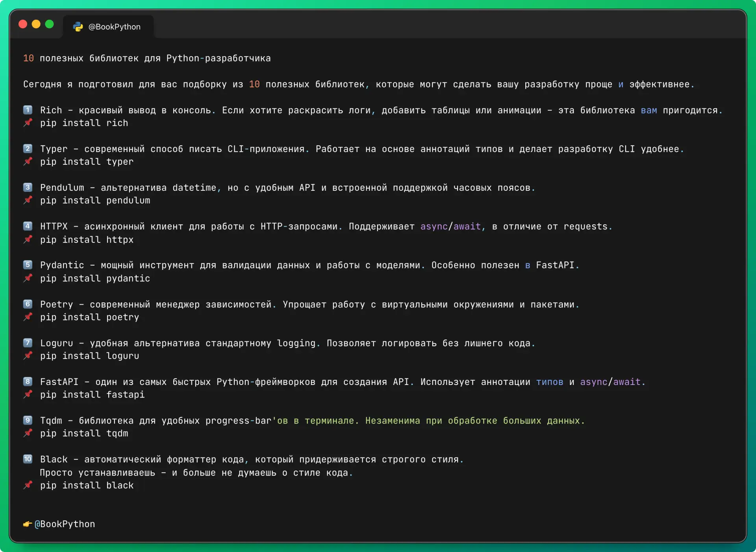Image resolution: width=756 pixels, height=552 pixels.
Task: Click the intro sentence starting 'Сегодня я подготовил'
Action: tap(359, 84)
